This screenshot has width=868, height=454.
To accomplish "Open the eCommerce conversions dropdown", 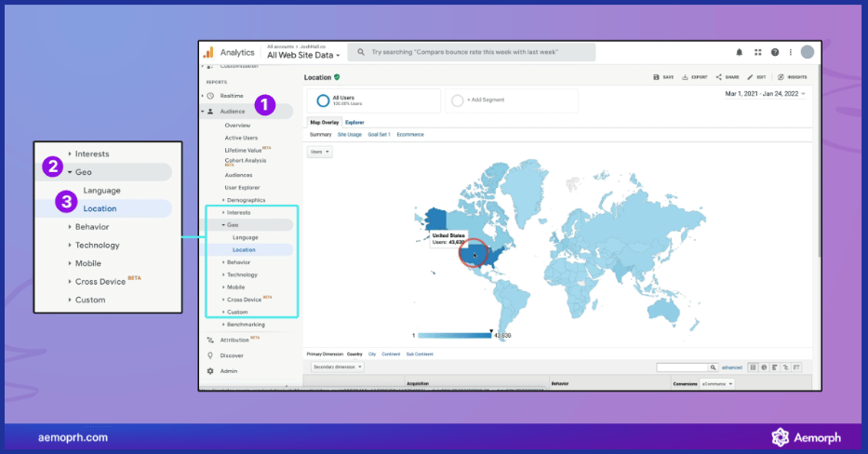I will [x=717, y=383].
